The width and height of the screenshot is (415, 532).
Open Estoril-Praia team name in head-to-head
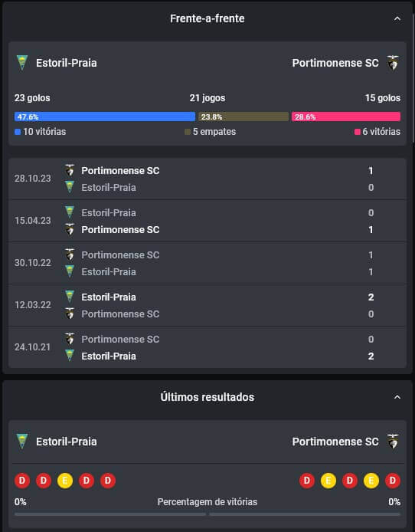click(67, 63)
